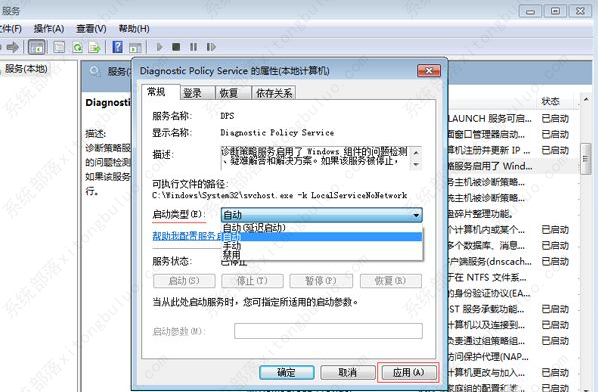Select the row with ST 服务承载功能
The height and width of the screenshot is (392, 598).
[x=512, y=309]
